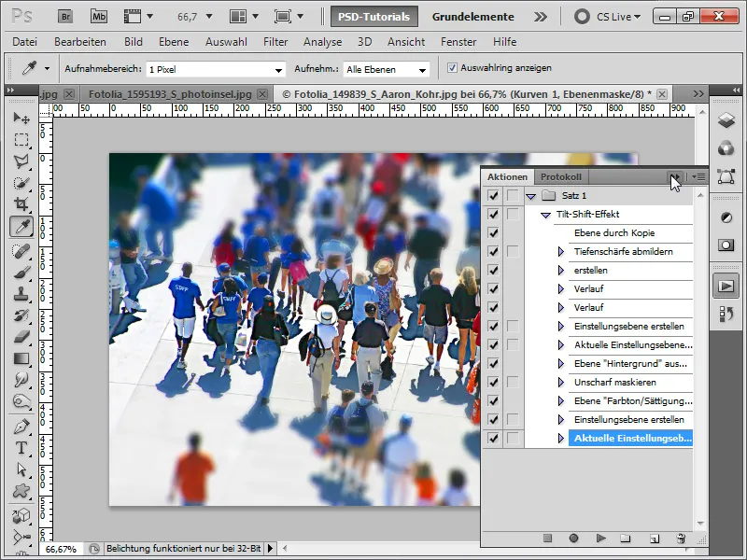The height and width of the screenshot is (560, 747).
Task: Select the 3D Object Rotate tool
Action: [x=21, y=516]
